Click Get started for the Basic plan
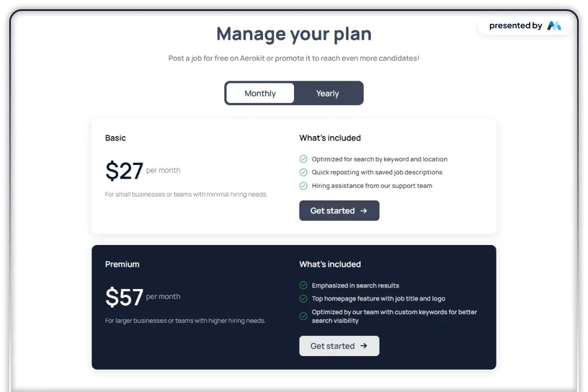Viewport: 588px width, 392px height. coord(339,211)
